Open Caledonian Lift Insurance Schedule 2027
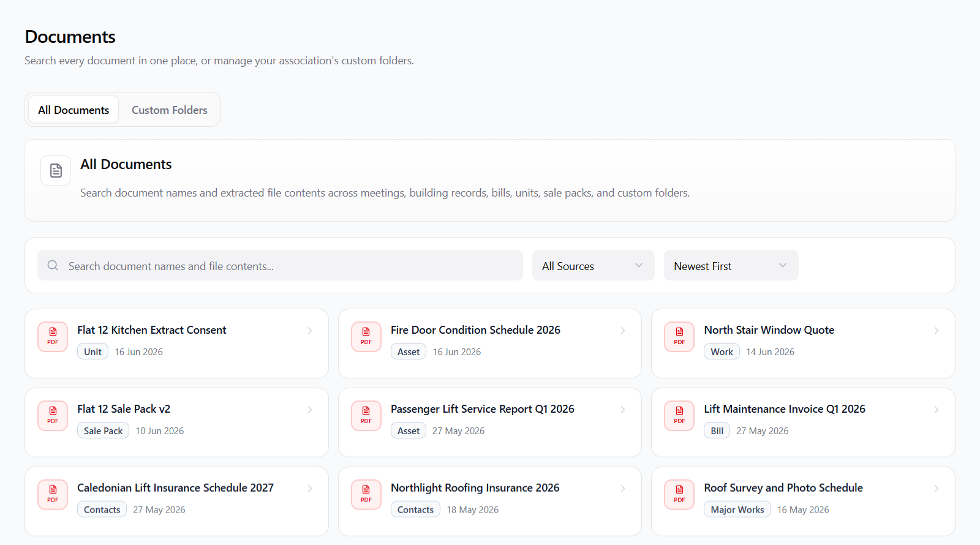Screen dimensions: 980x545 (x=176, y=502)
